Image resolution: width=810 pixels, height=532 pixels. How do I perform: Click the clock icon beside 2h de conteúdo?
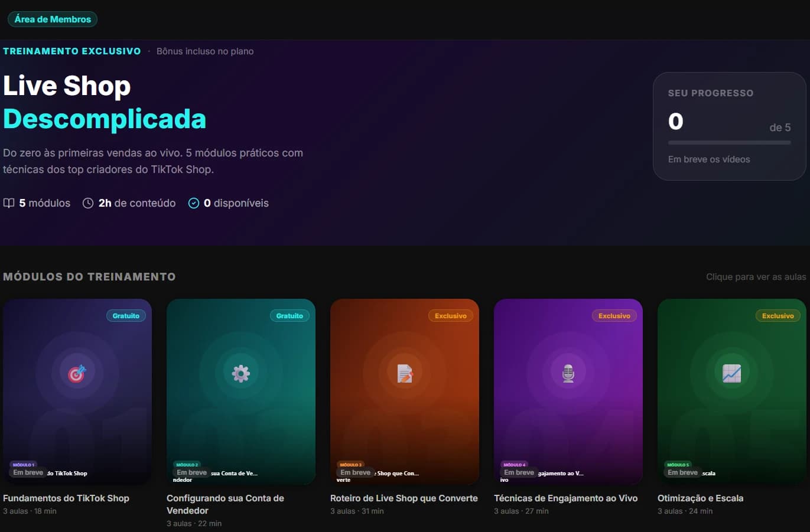tap(88, 203)
